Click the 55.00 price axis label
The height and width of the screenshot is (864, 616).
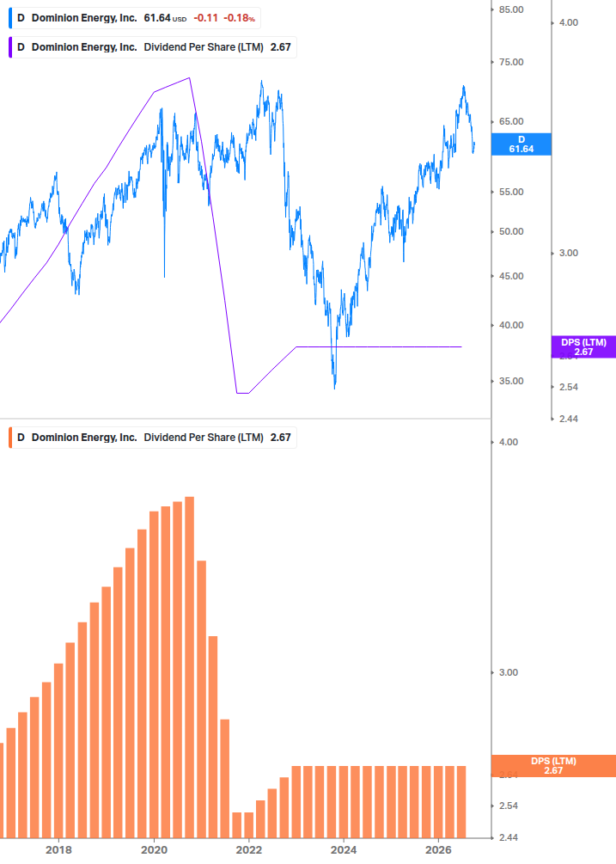tap(511, 193)
